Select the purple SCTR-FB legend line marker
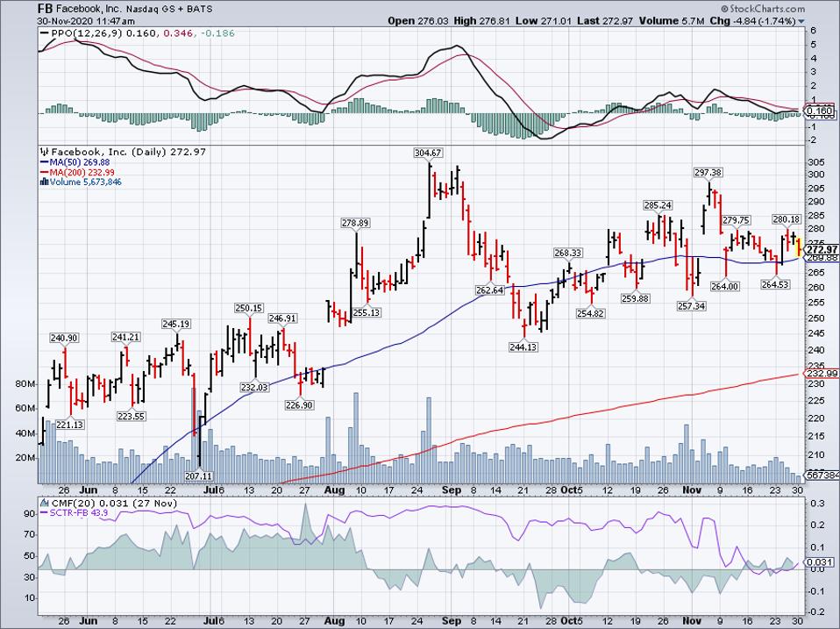This screenshot has height=629, width=840. point(45,512)
